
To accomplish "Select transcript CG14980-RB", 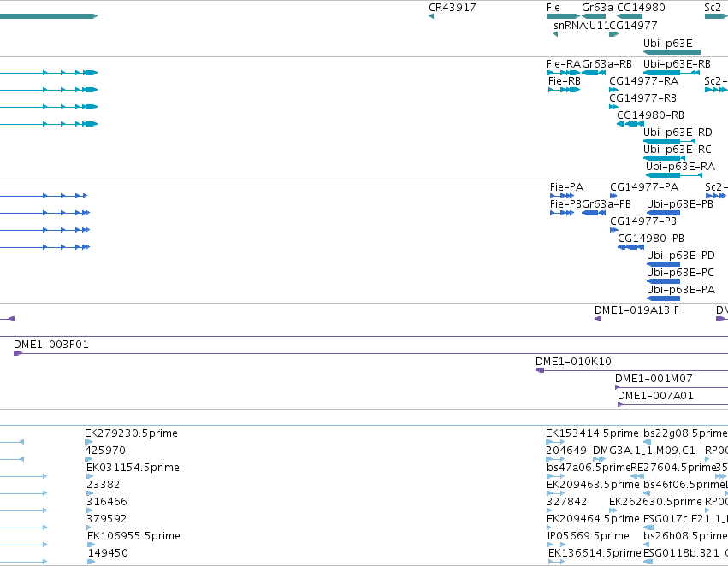I will pyautogui.click(x=630, y=124).
